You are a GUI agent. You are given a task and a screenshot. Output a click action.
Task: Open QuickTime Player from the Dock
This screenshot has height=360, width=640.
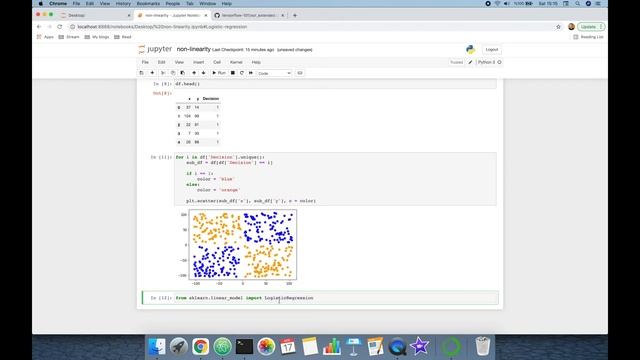397,347
